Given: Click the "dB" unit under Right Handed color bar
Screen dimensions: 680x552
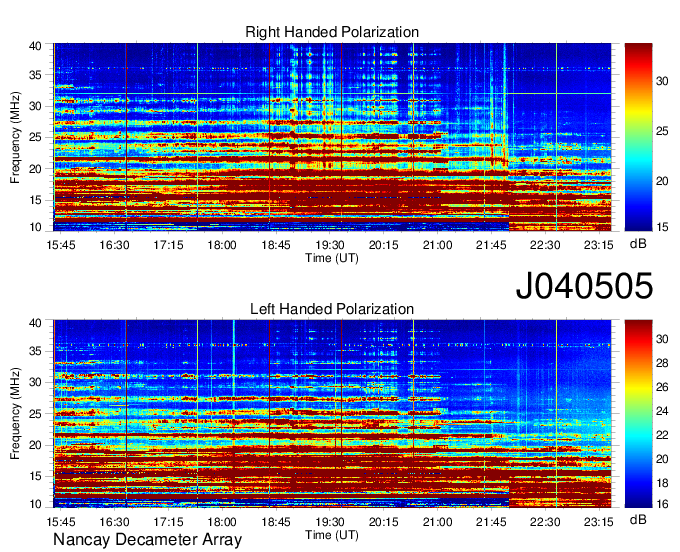Looking at the screenshot, I should click(638, 244).
